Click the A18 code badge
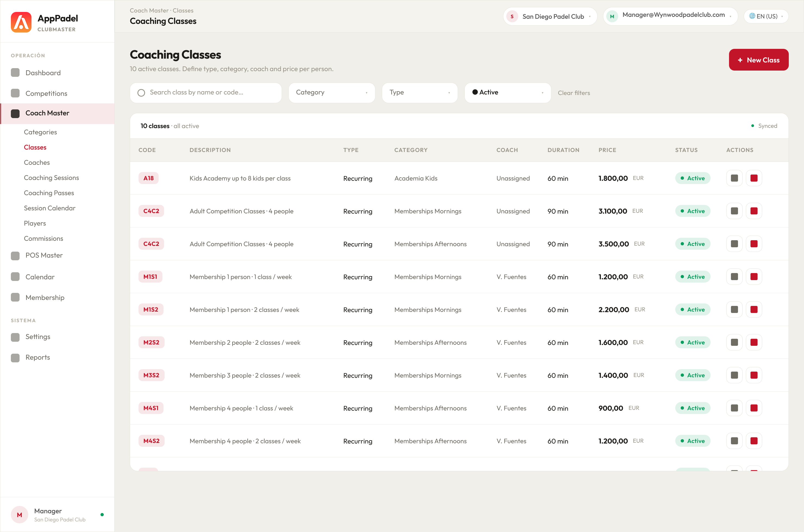The height and width of the screenshot is (532, 804). click(148, 178)
